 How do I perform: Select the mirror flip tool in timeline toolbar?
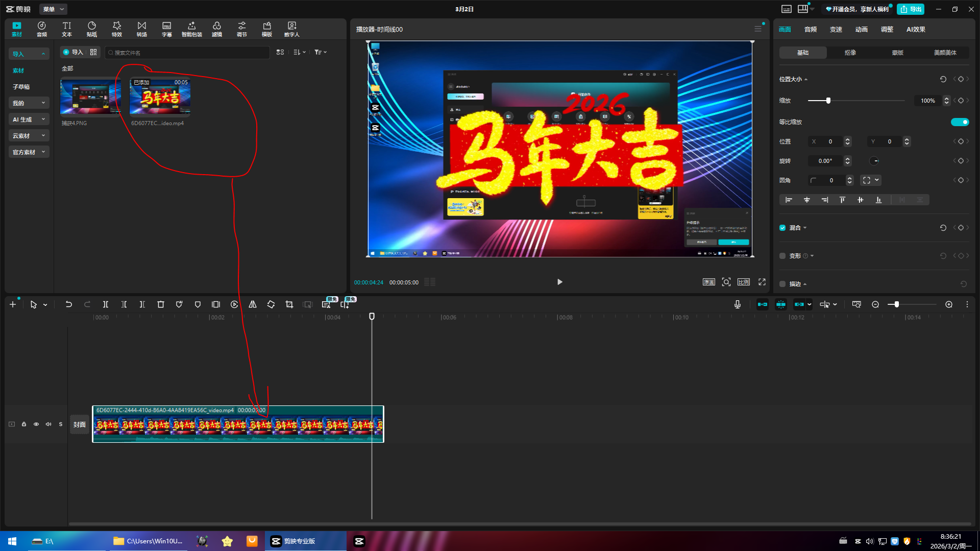[252, 304]
